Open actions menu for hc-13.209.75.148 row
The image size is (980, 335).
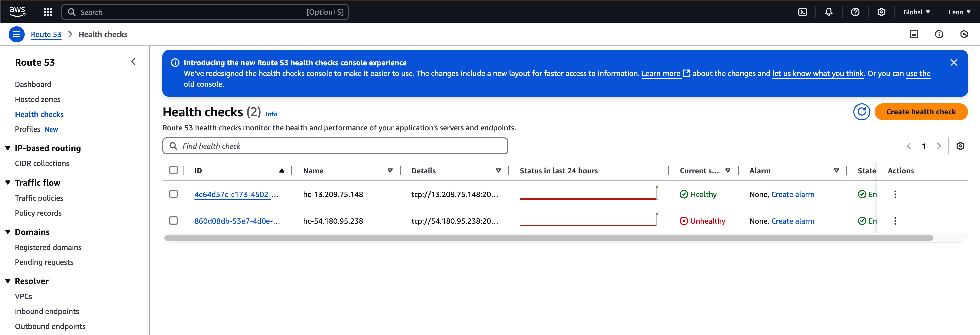[895, 194]
